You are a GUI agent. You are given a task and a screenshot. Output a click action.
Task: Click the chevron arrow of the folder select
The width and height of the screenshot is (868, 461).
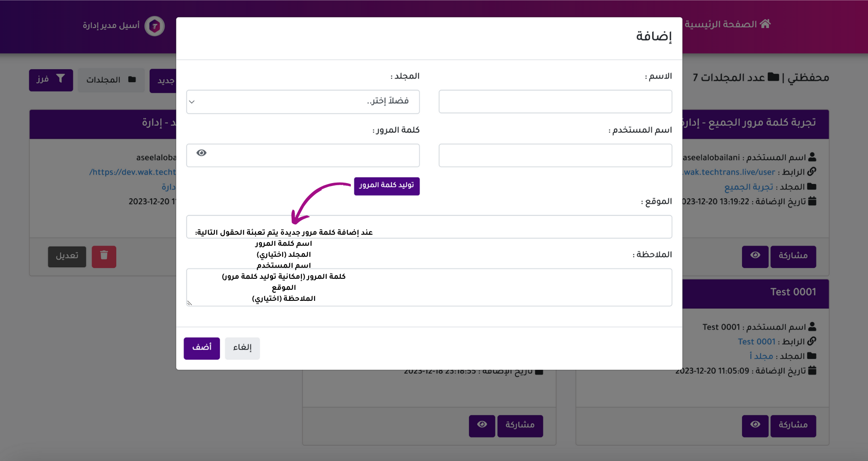(x=192, y=102)
